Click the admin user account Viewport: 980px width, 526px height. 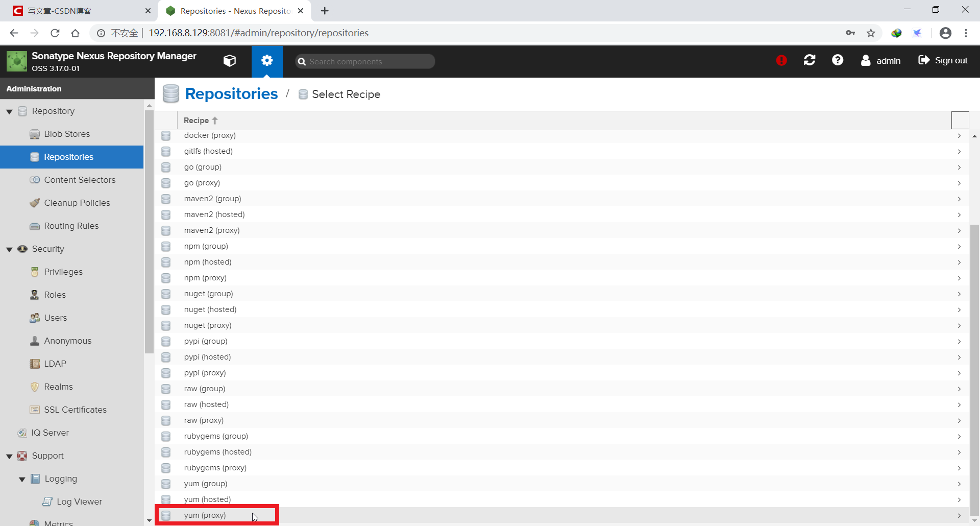pos(881,61)
